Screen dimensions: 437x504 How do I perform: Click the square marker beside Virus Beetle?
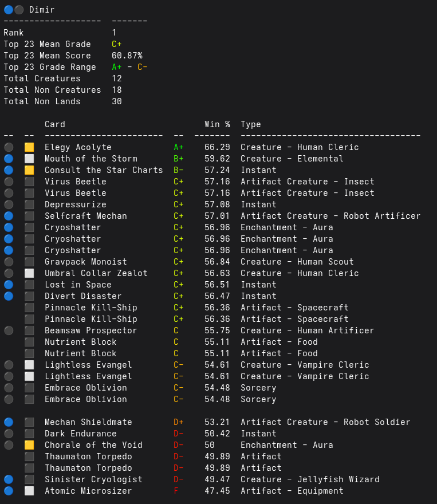(x=29, y=182)
